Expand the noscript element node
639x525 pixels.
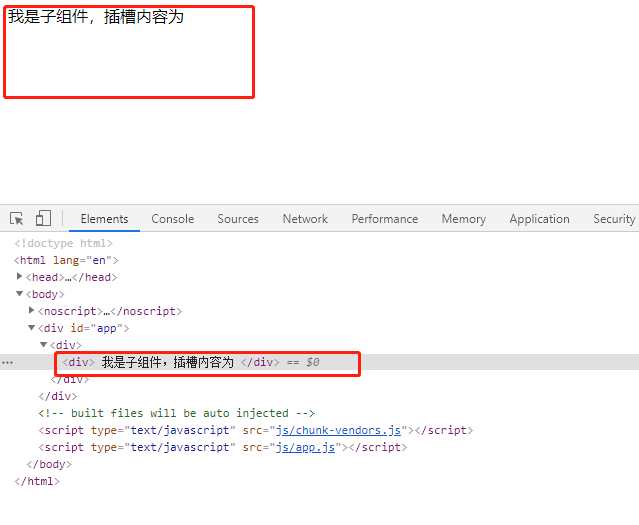[31, 310]
